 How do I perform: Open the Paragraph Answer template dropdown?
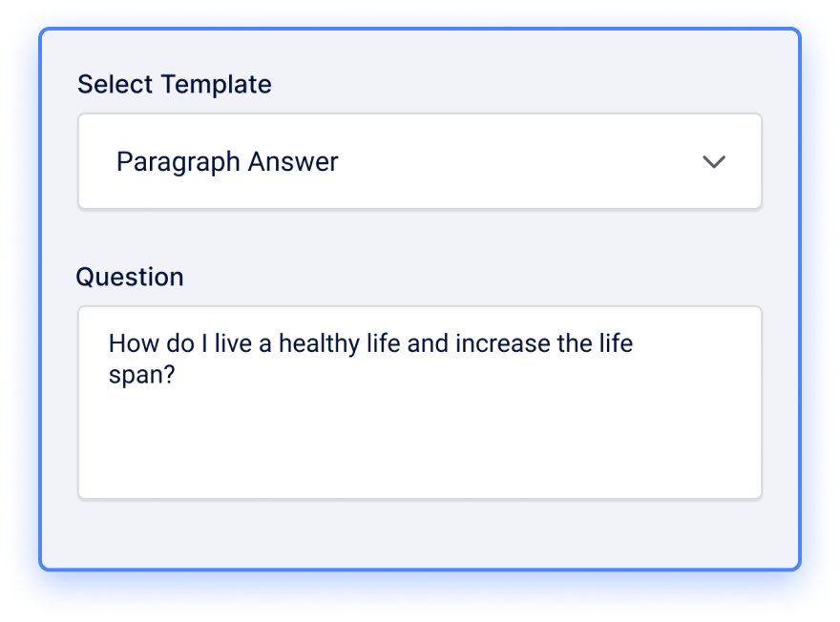(419, 161)
